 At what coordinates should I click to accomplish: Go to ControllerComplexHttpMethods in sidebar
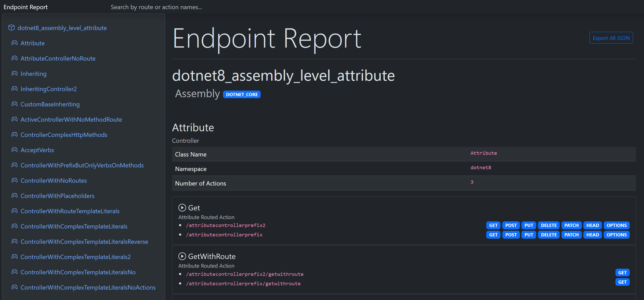pyautogui.click(x=64, y=135)
